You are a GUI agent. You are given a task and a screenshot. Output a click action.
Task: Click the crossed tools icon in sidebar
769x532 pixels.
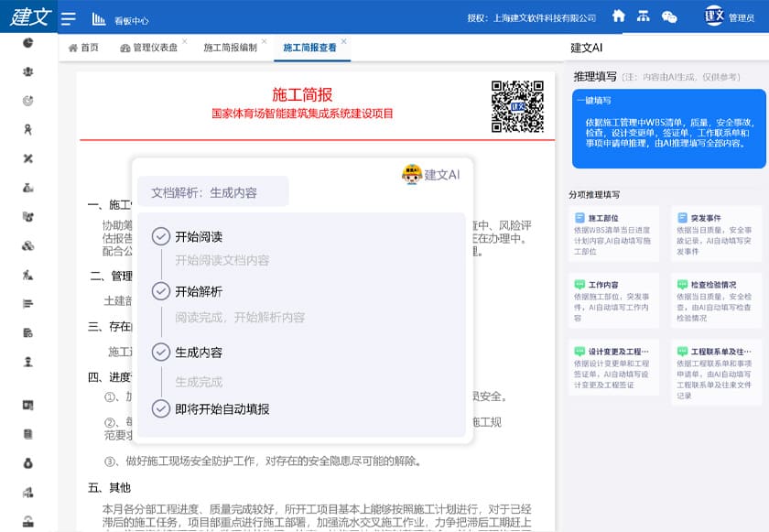click(28, 158)
